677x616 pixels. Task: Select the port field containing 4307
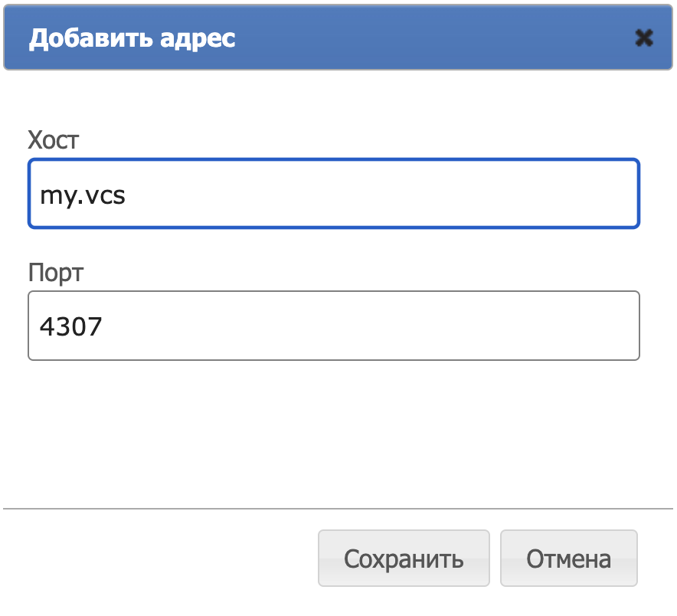pos(334,326)
